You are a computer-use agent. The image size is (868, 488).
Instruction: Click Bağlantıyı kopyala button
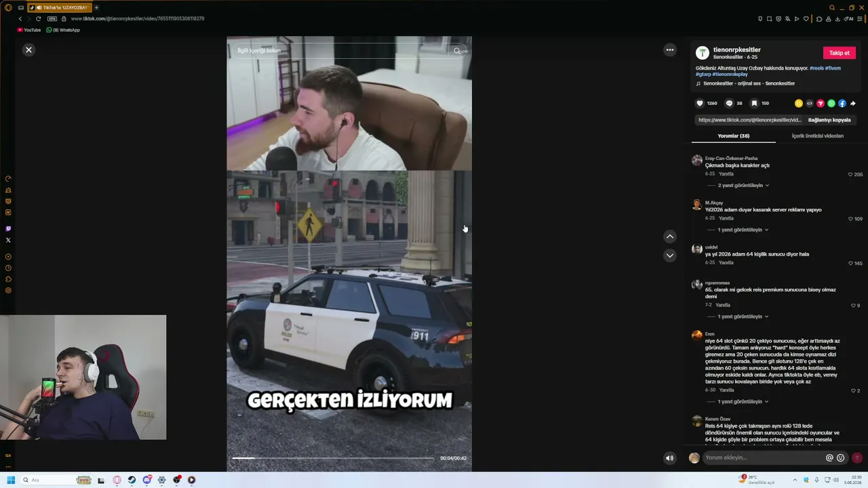tap(829, 120)
